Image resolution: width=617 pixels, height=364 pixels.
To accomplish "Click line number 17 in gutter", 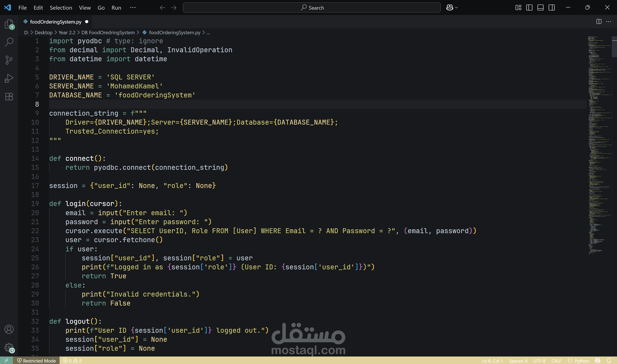I will (x=35, y=186).
